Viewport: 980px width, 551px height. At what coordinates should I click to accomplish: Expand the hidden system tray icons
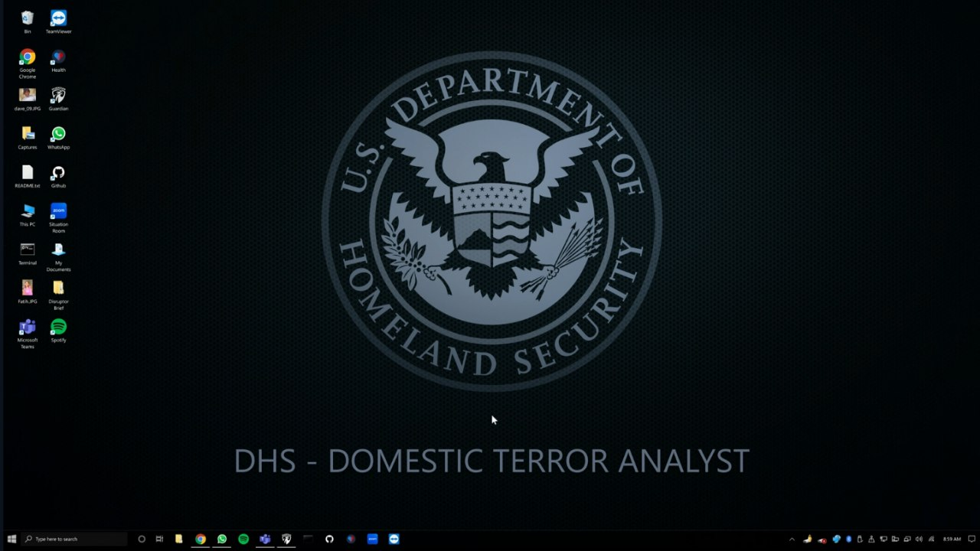pyautogui.click(x=792, y=539)
